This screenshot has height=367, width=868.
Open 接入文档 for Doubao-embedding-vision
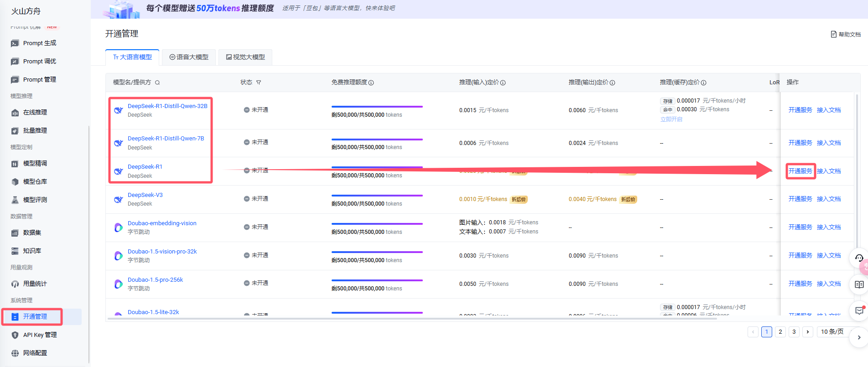click(x=829, y=227)
